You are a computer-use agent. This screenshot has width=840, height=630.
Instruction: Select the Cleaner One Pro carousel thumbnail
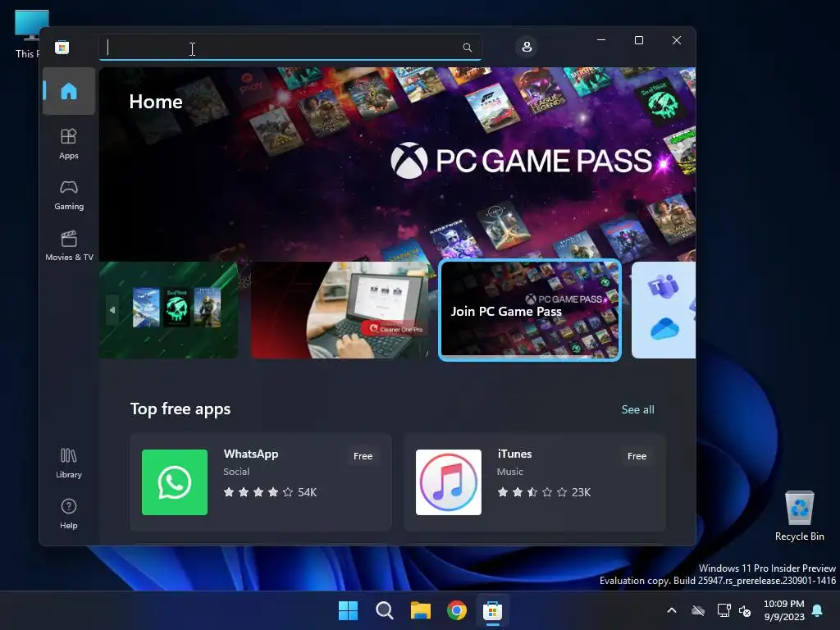pyautogui.click(x=340, y=309)
